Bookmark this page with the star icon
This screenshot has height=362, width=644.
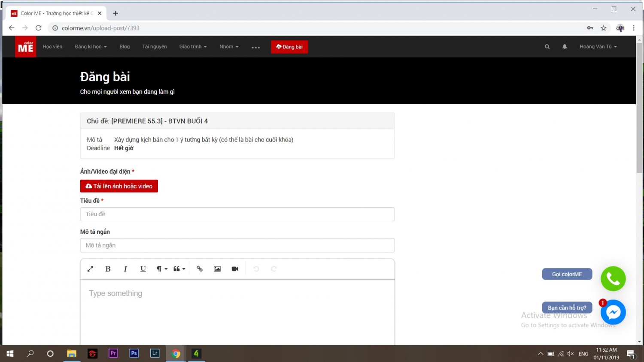(604, 28)
